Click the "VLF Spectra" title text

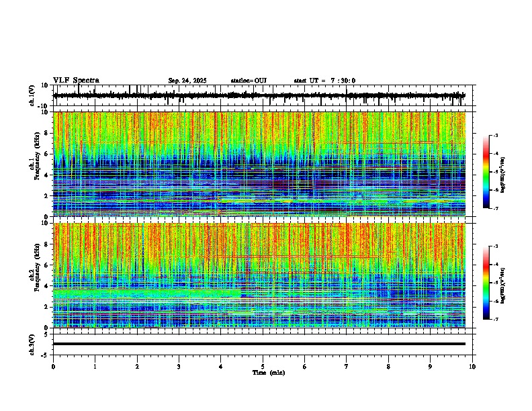(76, 81)
